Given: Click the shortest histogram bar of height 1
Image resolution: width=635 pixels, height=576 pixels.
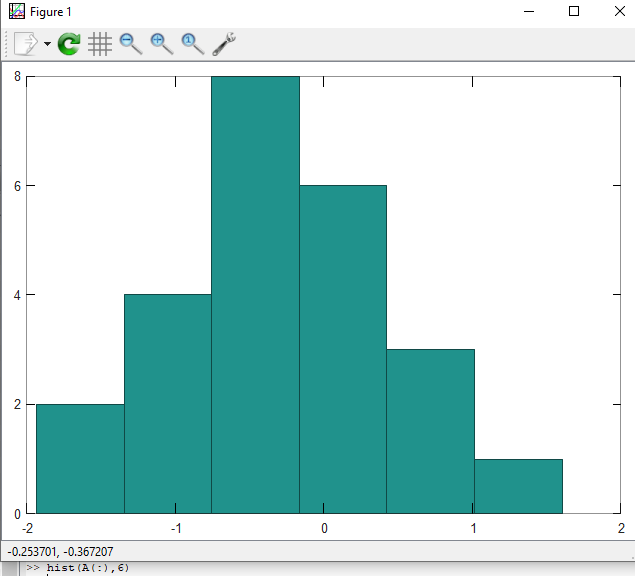Looking at the screenshot, I should coord(518,486).
